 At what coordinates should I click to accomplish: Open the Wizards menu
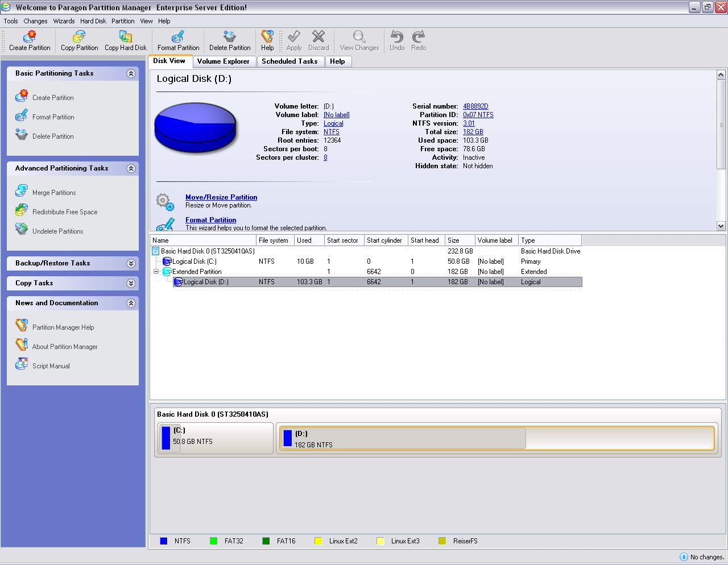[64, 21]
